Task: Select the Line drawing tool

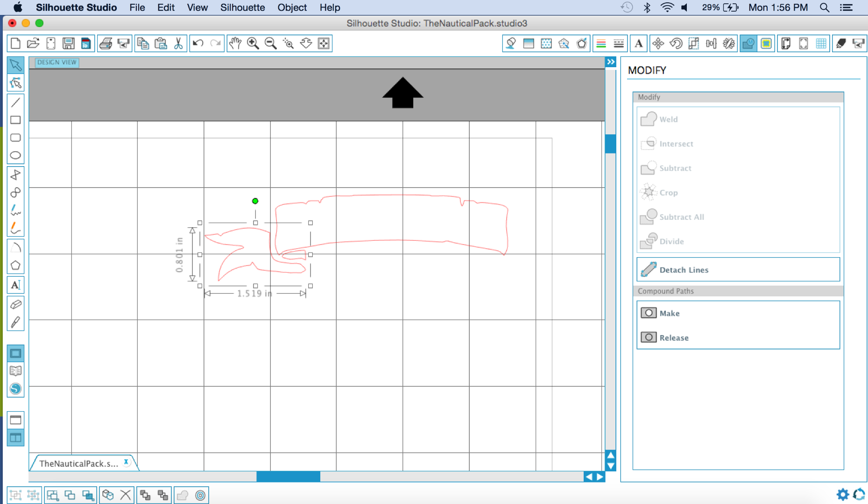Action: tap(15, 102)
